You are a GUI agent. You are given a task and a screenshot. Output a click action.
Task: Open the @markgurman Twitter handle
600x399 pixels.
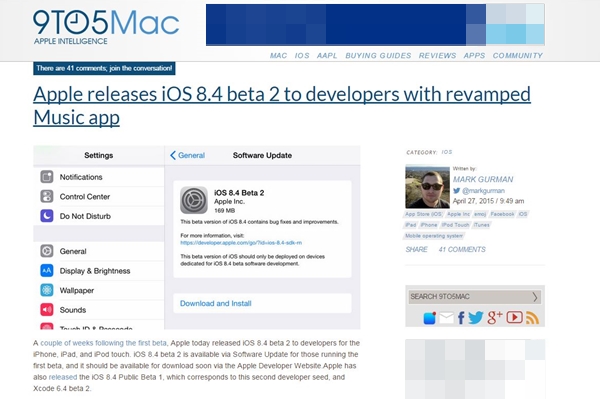(483, 191)
